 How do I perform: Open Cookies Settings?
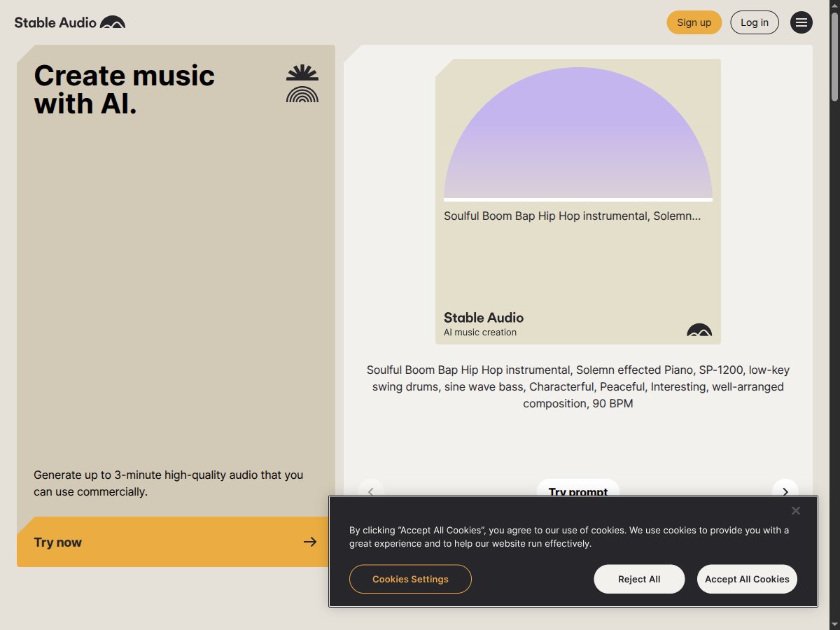[x=410, y=579]
